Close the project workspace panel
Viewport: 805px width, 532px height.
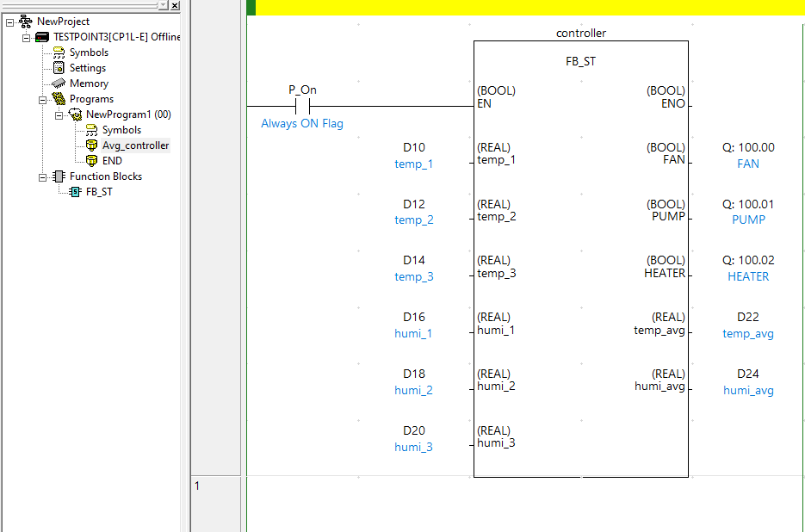tap(175, 4)
